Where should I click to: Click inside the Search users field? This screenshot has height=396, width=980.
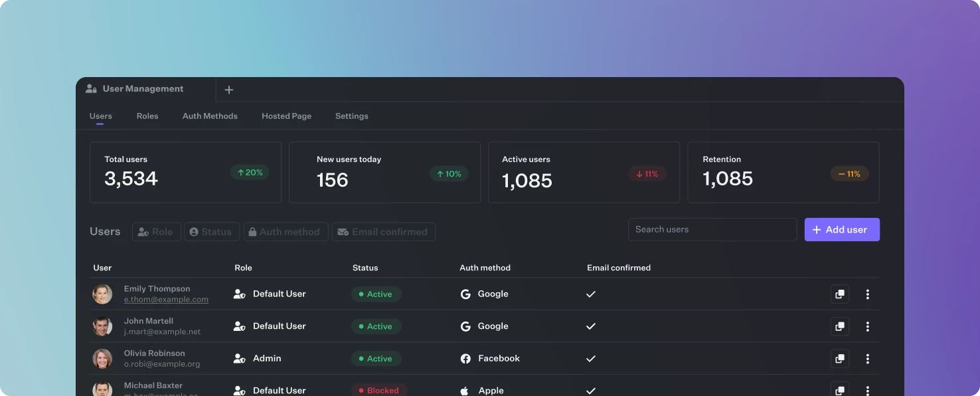(712, 229)
